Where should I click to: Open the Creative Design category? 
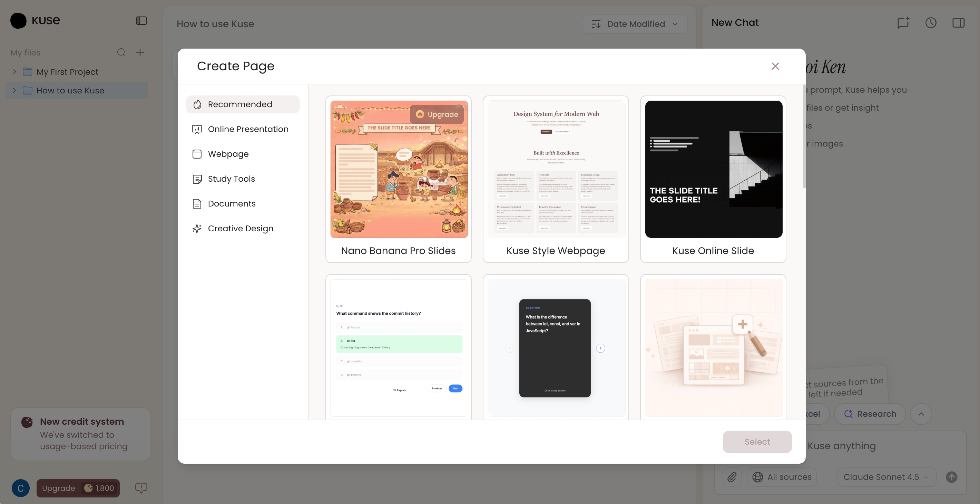click(241, 229)
